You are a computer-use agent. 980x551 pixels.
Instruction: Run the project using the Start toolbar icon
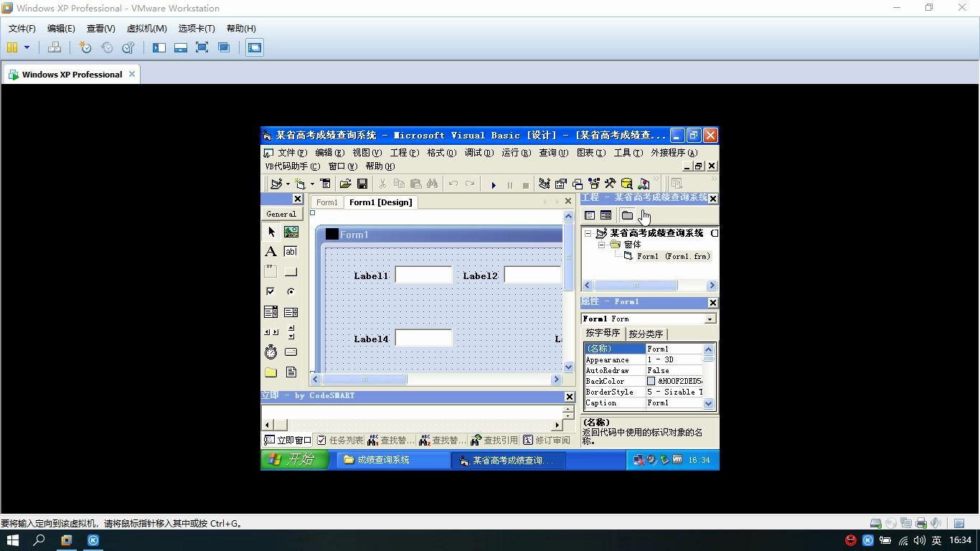coord(493,184)
